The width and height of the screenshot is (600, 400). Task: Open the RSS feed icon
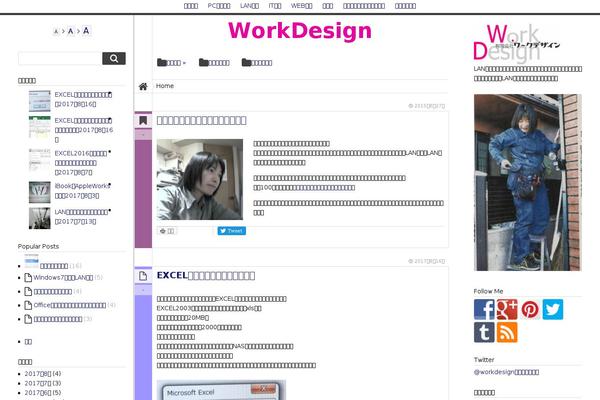[507, 332]
